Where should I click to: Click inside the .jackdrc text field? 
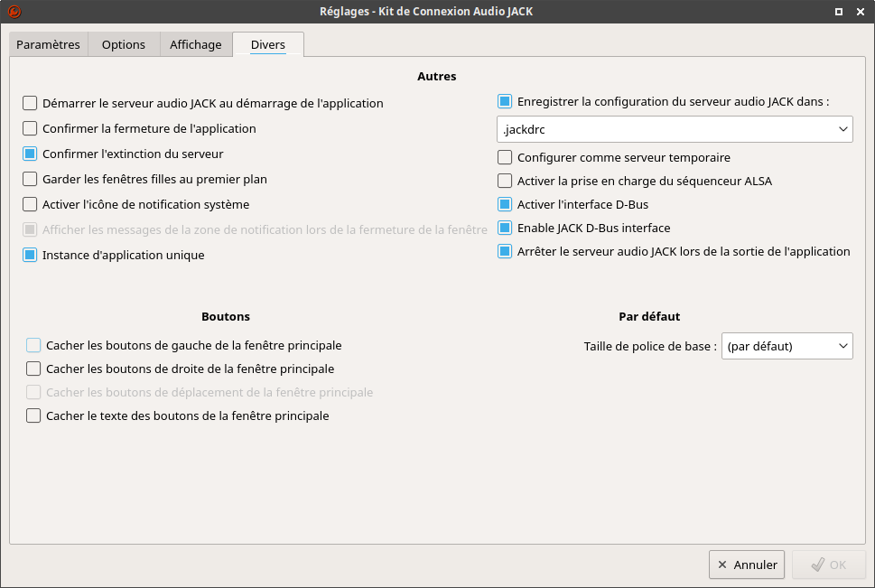tap(664, 130)
